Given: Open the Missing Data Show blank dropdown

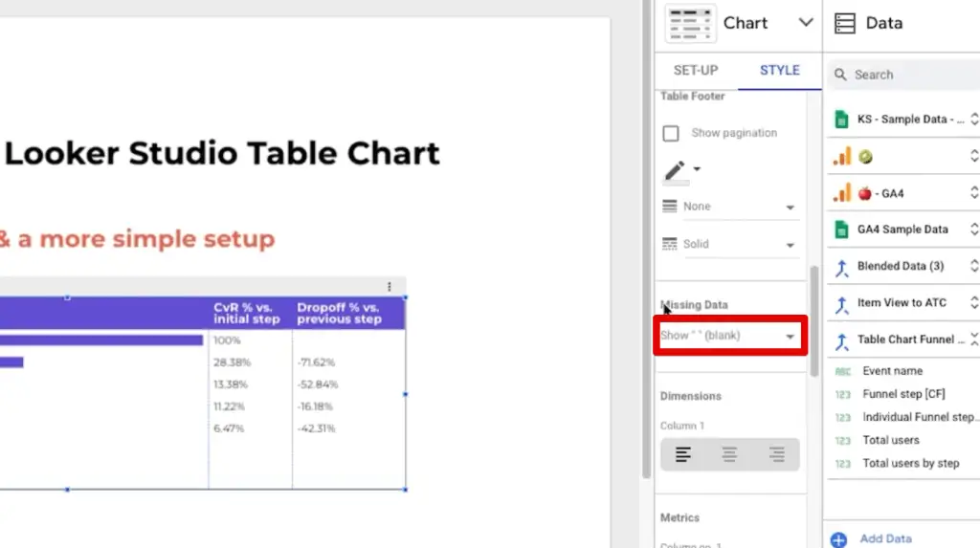Looking at the screenshot, I should pyautogui.click(x=729, y=336).
